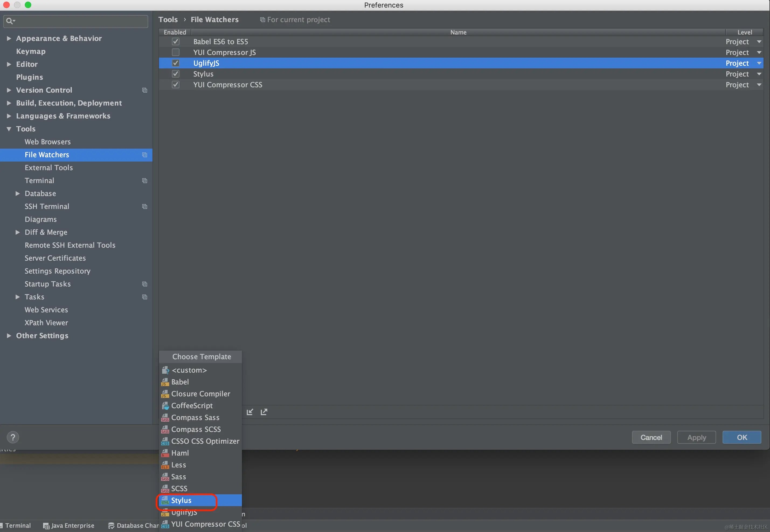Enable the YUI Compressor JS watcher

point(175,52)
